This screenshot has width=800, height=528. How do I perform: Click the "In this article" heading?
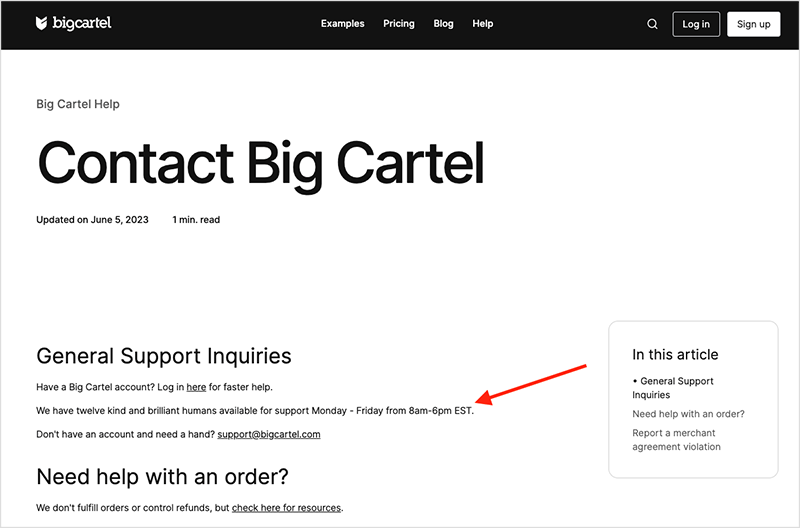point(675,355)
